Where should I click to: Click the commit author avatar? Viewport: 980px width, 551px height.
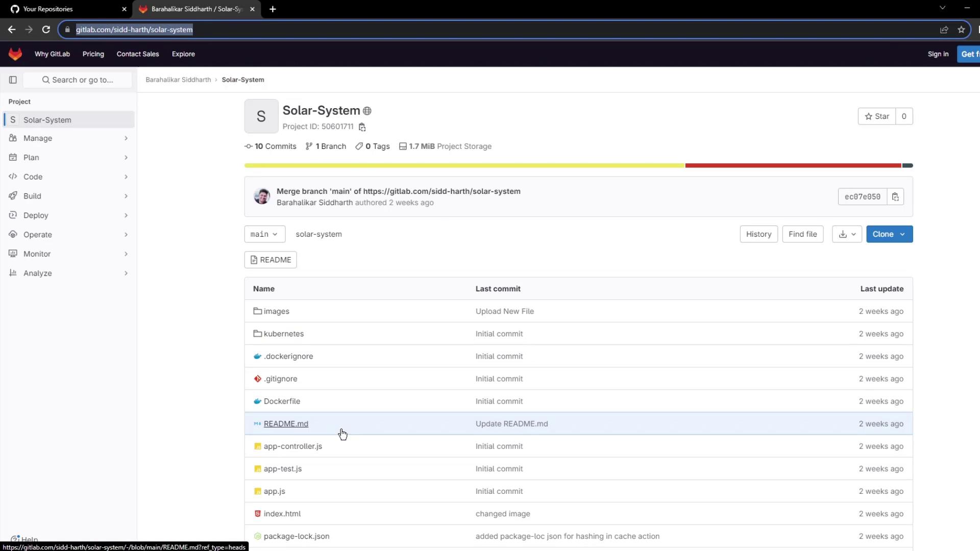coord(262,196)
